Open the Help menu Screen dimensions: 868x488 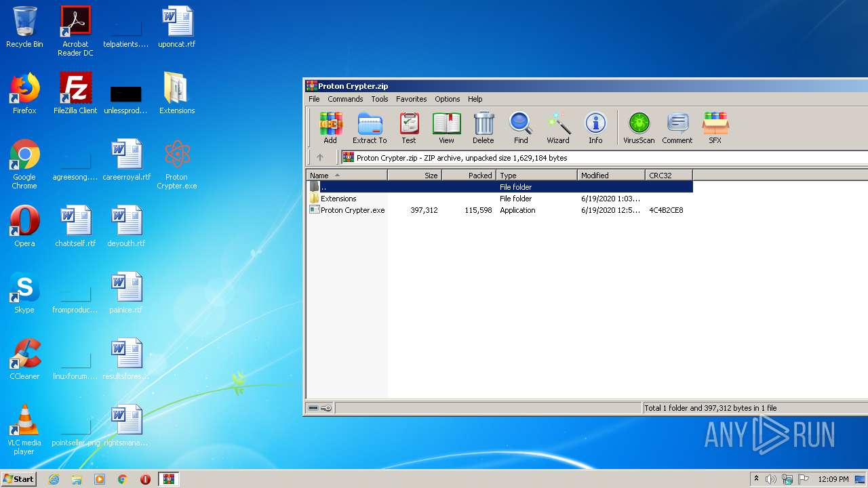(475, 99)
